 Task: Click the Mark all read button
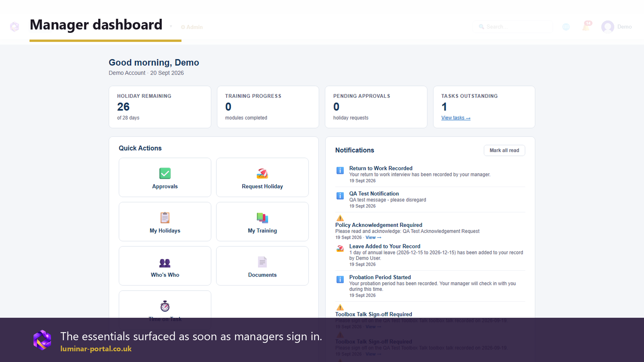click(504, 150)
